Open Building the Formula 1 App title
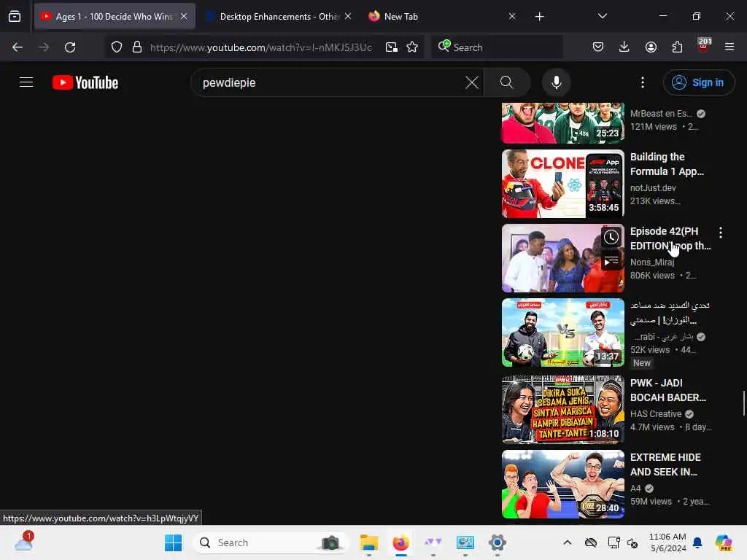 tap(667, 164)
